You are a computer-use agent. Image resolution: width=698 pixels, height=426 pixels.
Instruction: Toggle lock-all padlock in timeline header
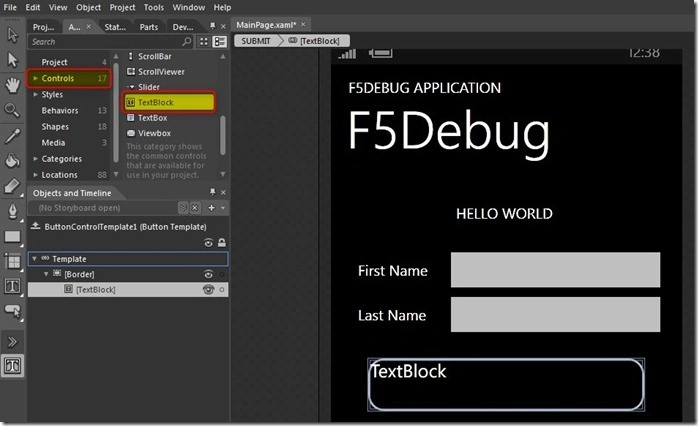pos(222,242)
